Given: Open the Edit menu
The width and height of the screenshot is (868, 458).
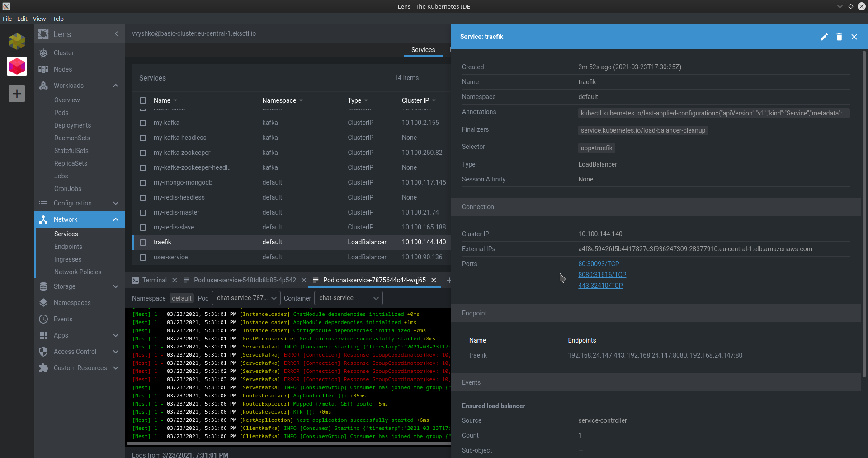Looking at the screenshot, I should (x=22, y=19).
